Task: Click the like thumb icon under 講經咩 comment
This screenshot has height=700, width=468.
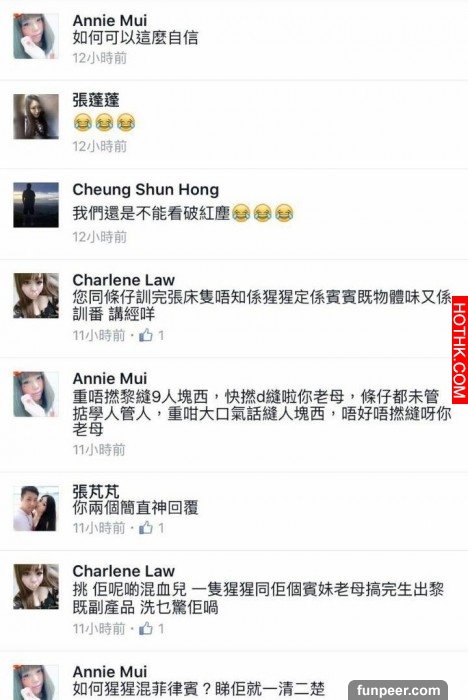Action: (146, 335)
